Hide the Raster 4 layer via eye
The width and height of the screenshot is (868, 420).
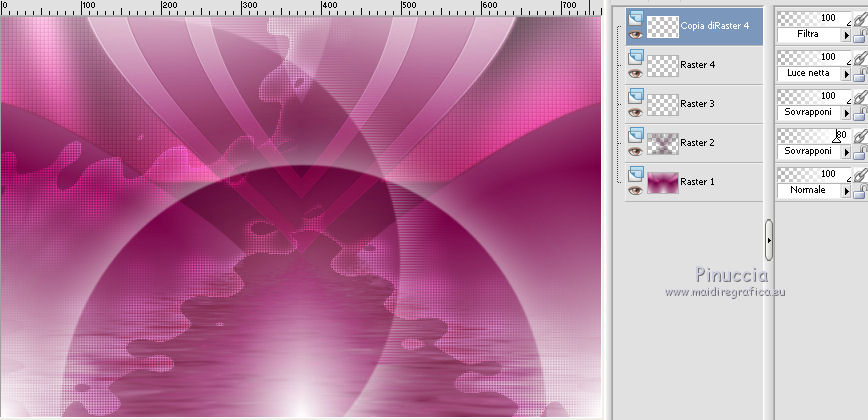click(636, 73)
